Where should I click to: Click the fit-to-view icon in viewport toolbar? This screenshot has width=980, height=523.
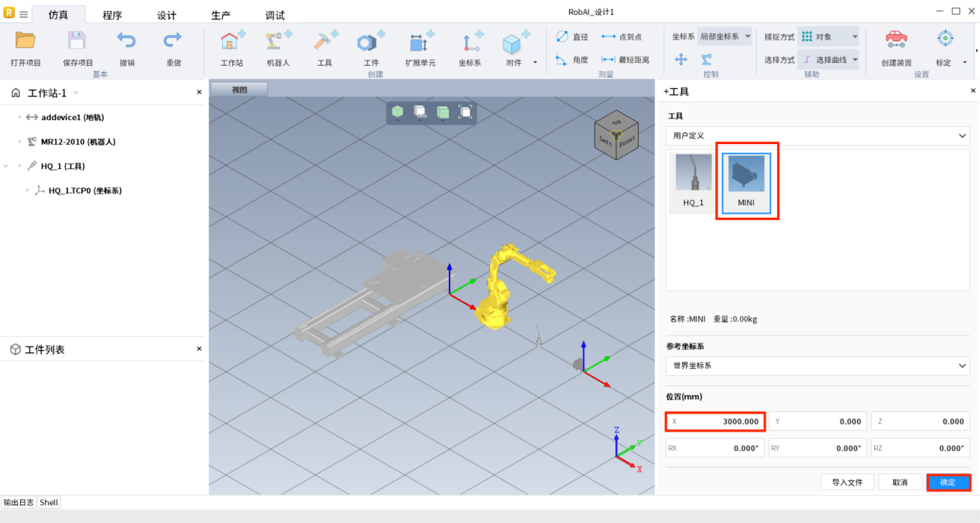coord(464,112)
